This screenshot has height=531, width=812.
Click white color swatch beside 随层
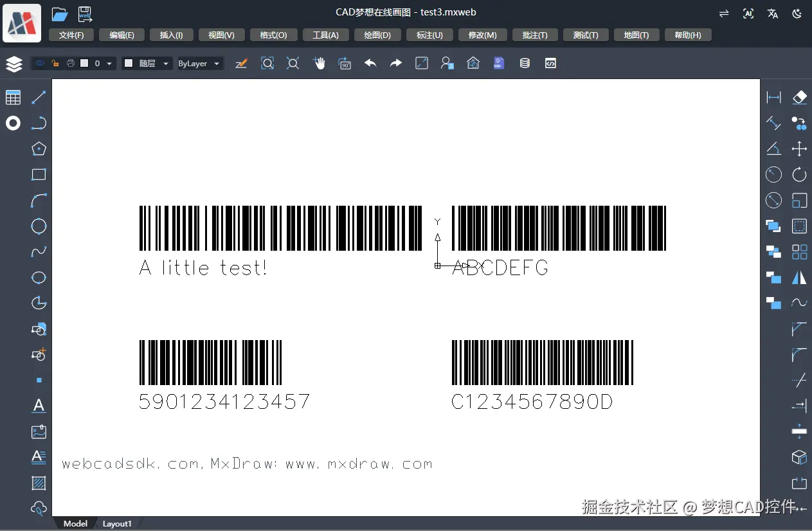click(129, 64)
